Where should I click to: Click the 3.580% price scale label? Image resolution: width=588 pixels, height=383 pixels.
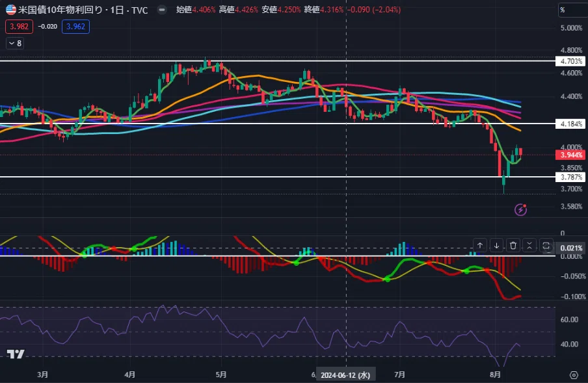point(571,207)
